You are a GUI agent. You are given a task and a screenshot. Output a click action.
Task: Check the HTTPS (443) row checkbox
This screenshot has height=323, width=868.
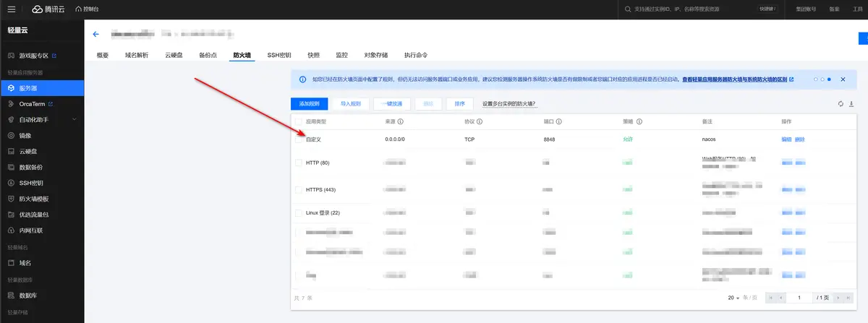tap(299, 189)
